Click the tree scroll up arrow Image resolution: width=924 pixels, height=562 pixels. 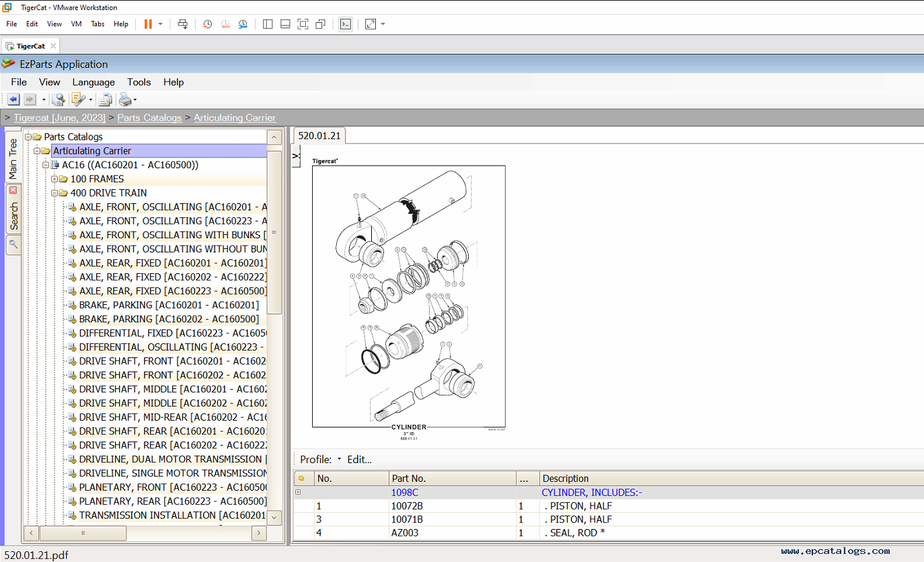[274, 137]
